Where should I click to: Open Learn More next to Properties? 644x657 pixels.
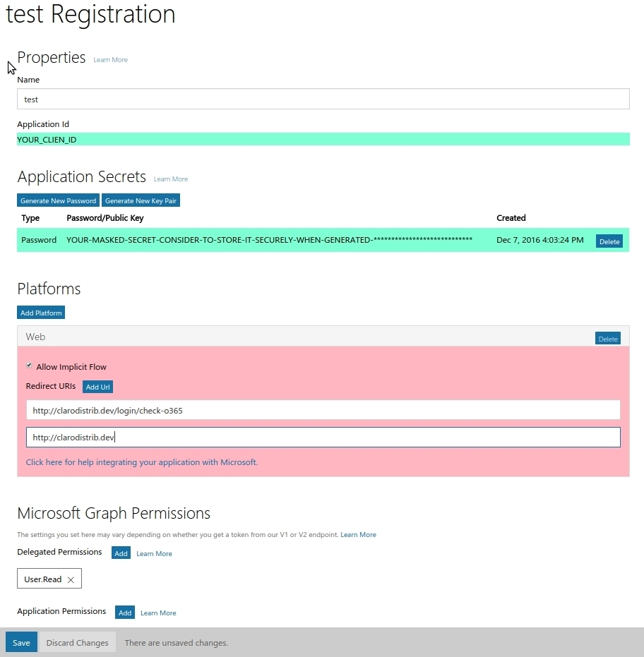pyautogui.click(x=110, y=60)
